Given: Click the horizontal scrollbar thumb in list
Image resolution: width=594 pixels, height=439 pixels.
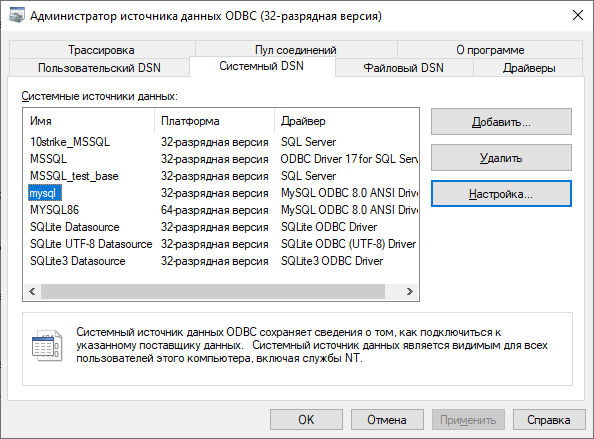Looking at the screenshot, I should [213, 291].
